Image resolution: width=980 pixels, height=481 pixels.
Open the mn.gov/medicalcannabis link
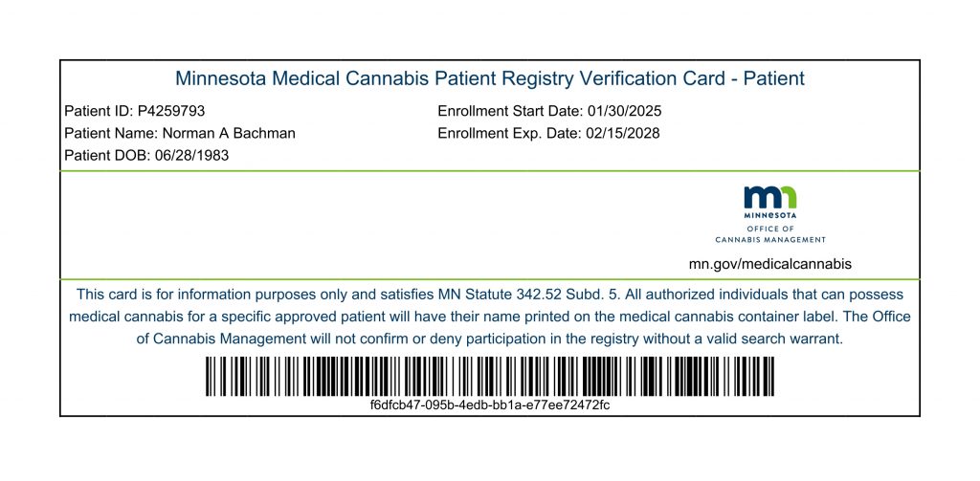pyautogui.click(x=769, y=264)
